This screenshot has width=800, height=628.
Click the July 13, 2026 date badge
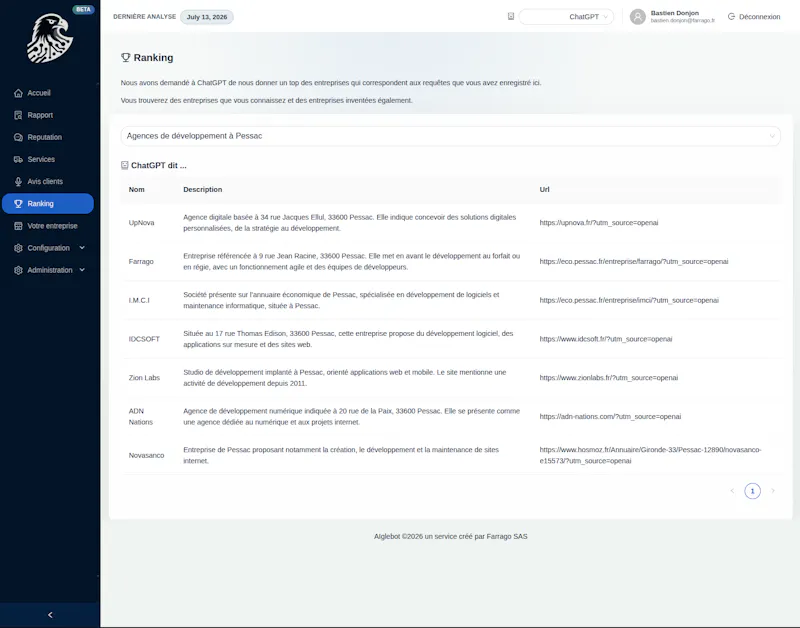click(x=207, y=17)
